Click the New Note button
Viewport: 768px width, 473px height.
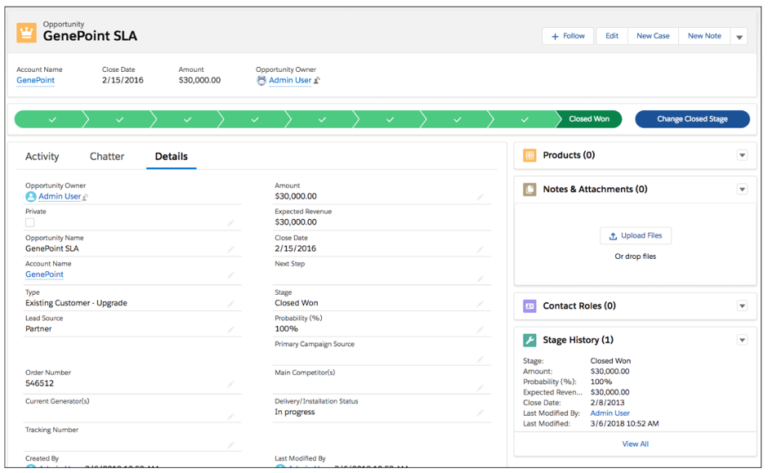704,36
